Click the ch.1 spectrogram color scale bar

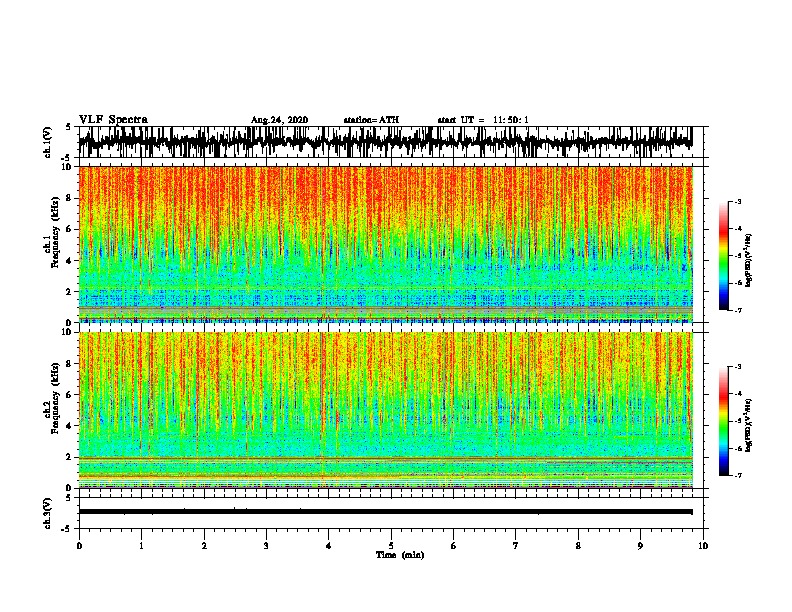coord(723,256)
